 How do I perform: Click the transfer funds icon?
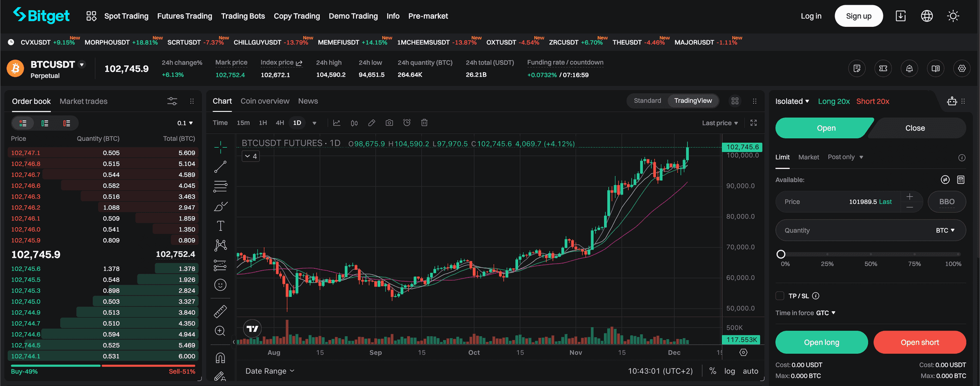click(945, 180)
